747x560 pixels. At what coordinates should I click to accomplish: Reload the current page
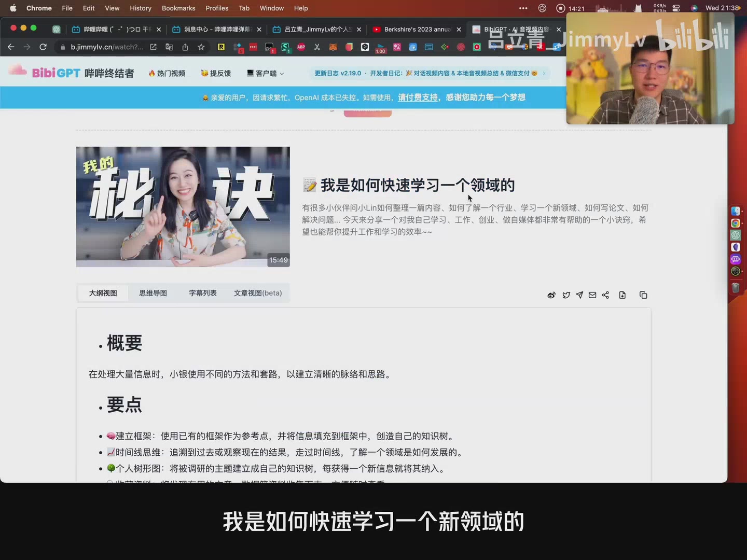click(x=43, y=47)
